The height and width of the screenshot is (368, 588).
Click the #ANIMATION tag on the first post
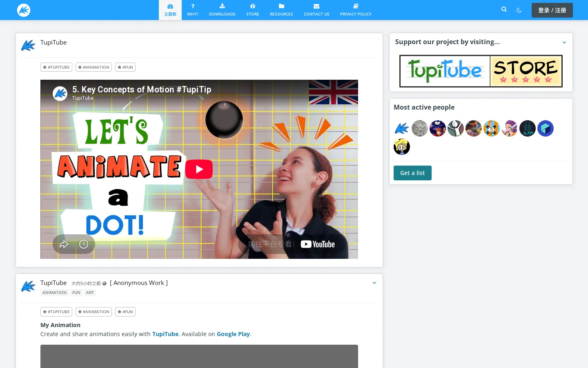pos(94,67)
